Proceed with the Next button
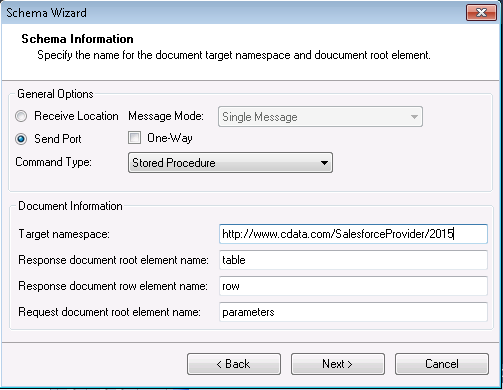 coord(338,364)
